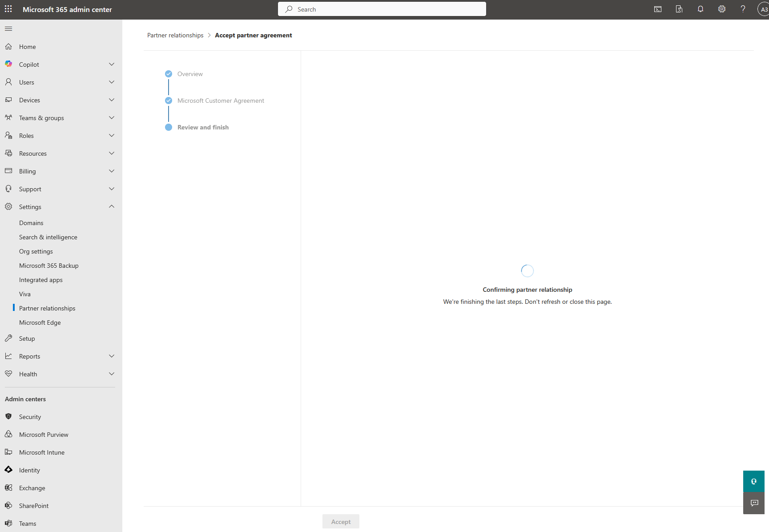
Task: Open the help question mark icon
Action: coord(743,9)
